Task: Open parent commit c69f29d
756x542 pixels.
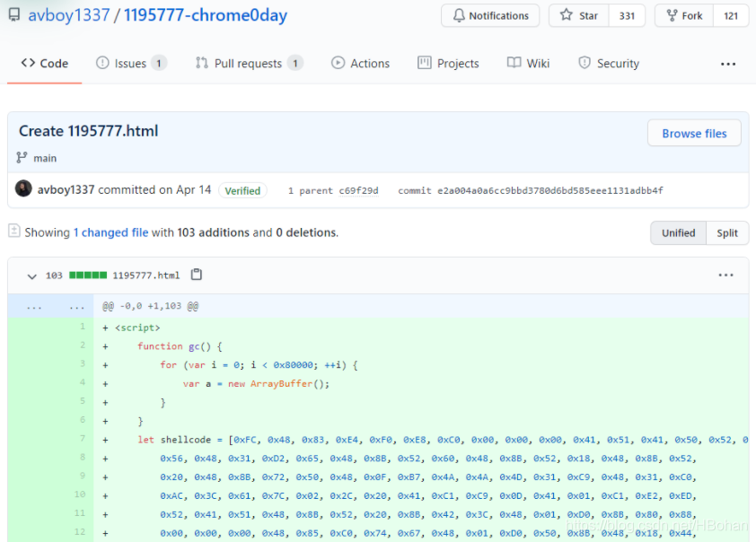Action: (359, 191)
